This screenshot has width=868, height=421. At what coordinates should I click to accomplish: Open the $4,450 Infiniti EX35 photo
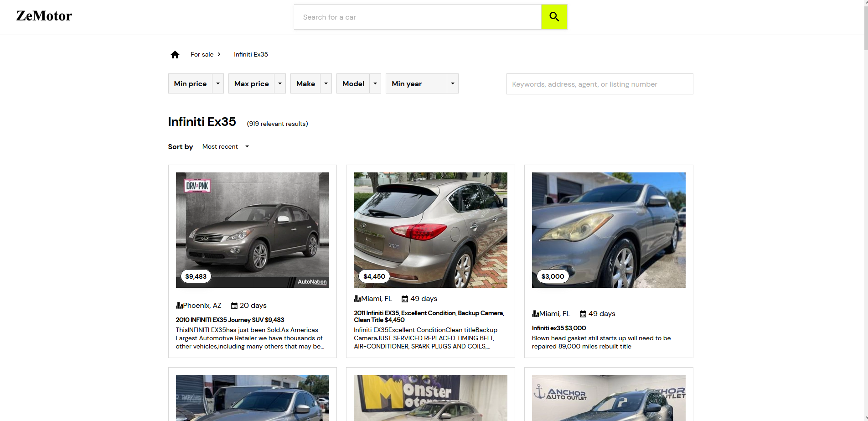click(430, 230)
